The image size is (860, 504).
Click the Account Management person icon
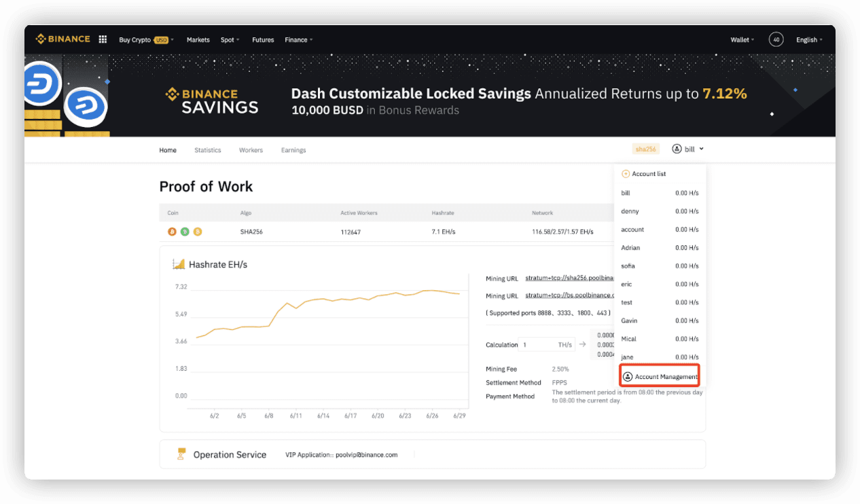(x=628, y=376)
